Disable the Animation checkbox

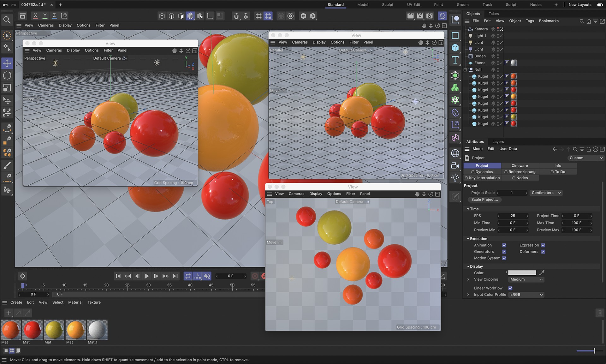(x=504, y=245)
